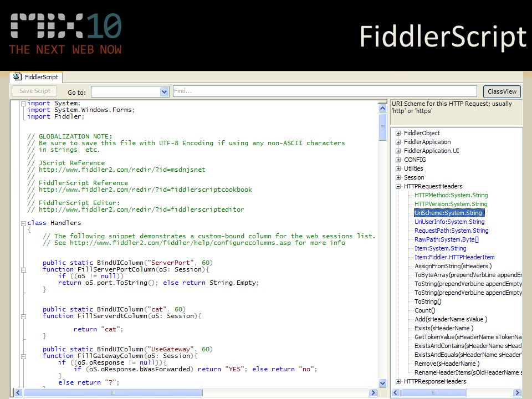This screenshot has height=399, width=532.
Task: Select RenameHeaderItems method entry
Action: tap(468, 372)
